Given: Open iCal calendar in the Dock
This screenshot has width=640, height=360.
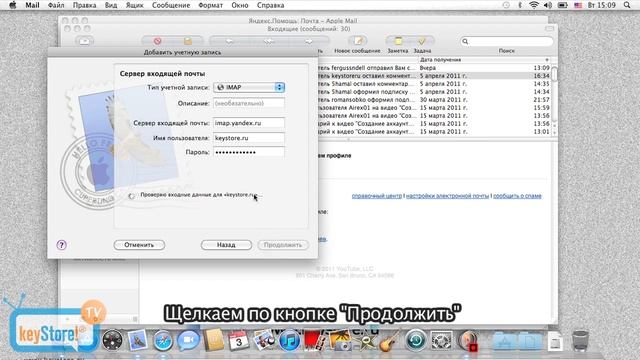Looking at the screenshot, I should [x=238, y=340].
